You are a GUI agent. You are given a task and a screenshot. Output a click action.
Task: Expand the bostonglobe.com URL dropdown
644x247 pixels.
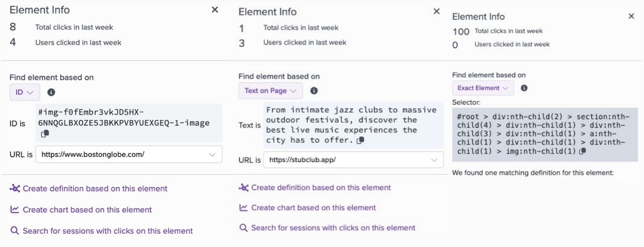coord(129,155)
